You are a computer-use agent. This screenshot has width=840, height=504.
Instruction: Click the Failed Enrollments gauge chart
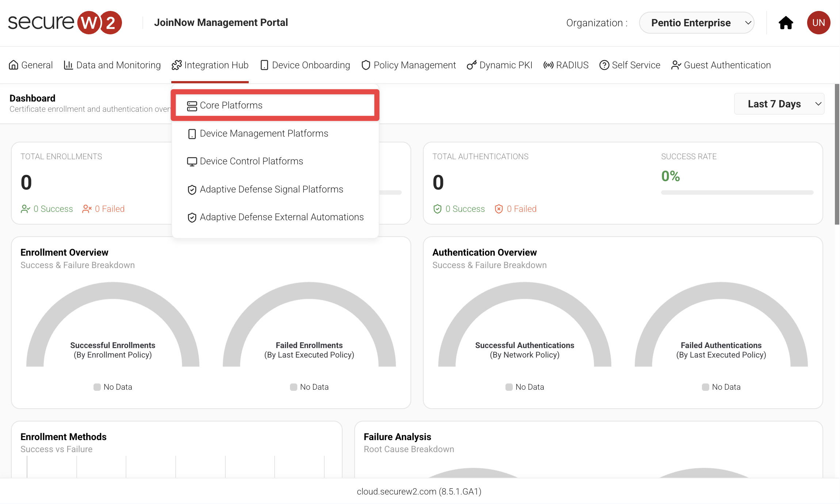click(309, 324)
